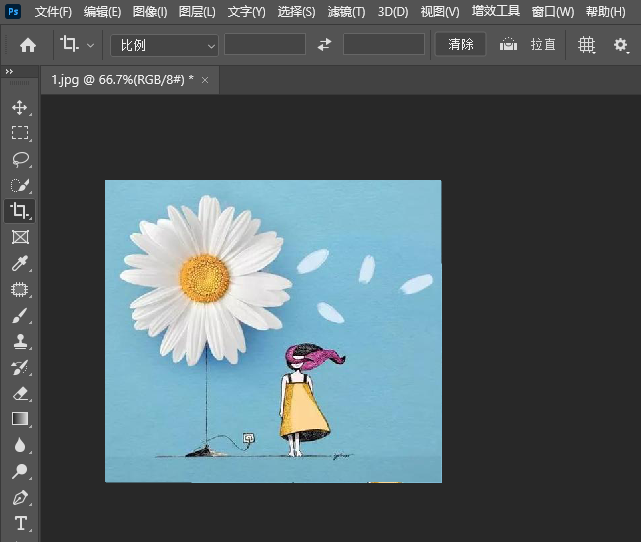Click the 清除 button

(461, 45)
